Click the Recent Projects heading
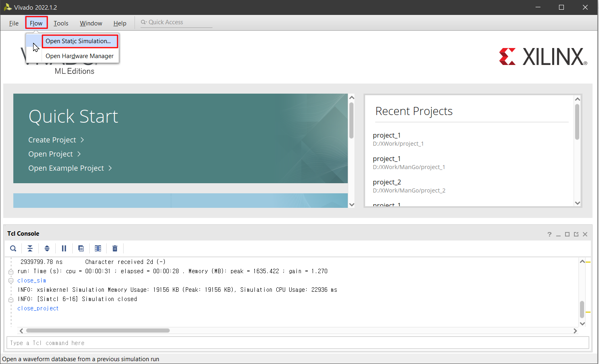Screen dimensions: 599x364 click(x=414, y=111)
